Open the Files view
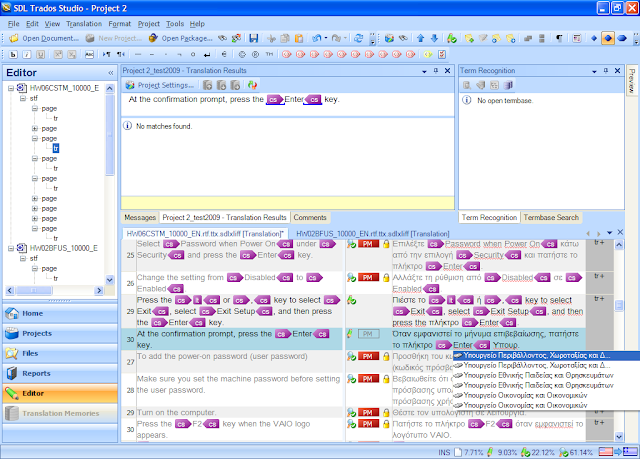 click(x=60, y=353)
